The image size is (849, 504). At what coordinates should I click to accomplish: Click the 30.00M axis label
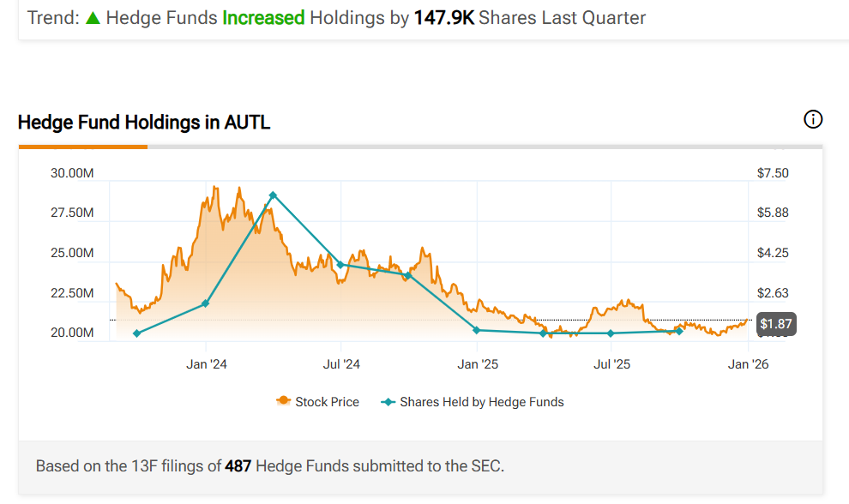point(72,173)
